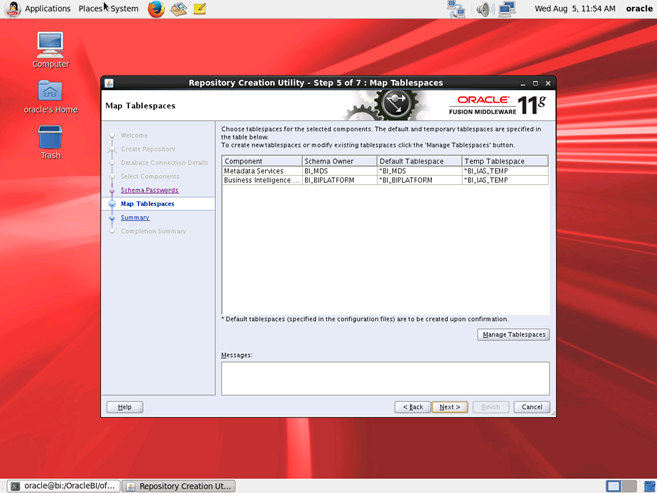Minimize the Repository Creation Utility window
The image size is (657, 493).
tap(523, 83)
